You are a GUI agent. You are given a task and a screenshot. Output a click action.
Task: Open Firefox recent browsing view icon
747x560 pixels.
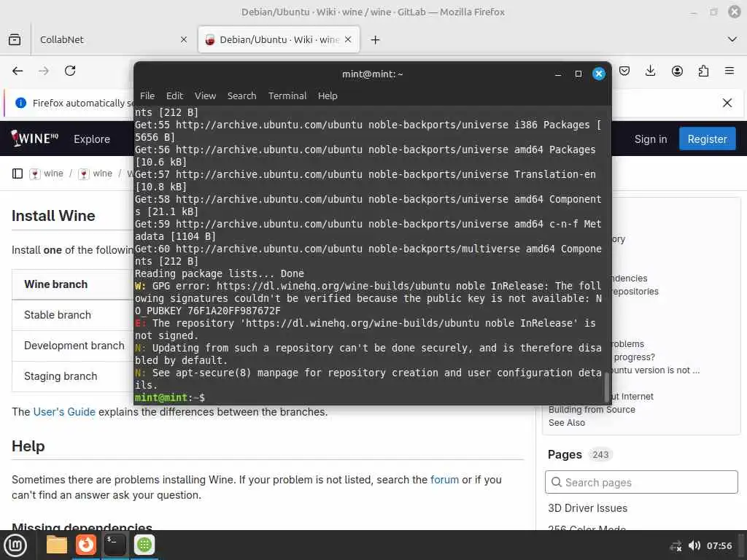[x=15, y=39]
